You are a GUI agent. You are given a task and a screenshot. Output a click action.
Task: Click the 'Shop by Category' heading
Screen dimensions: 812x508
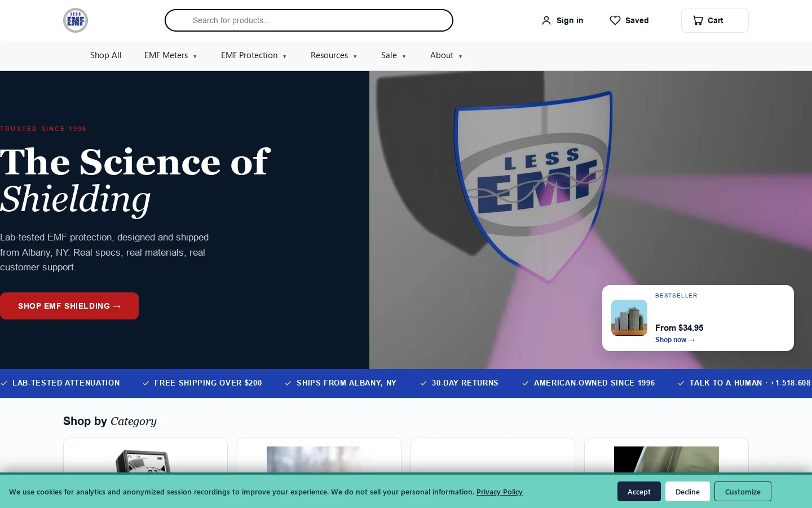[x=110, y=421]
